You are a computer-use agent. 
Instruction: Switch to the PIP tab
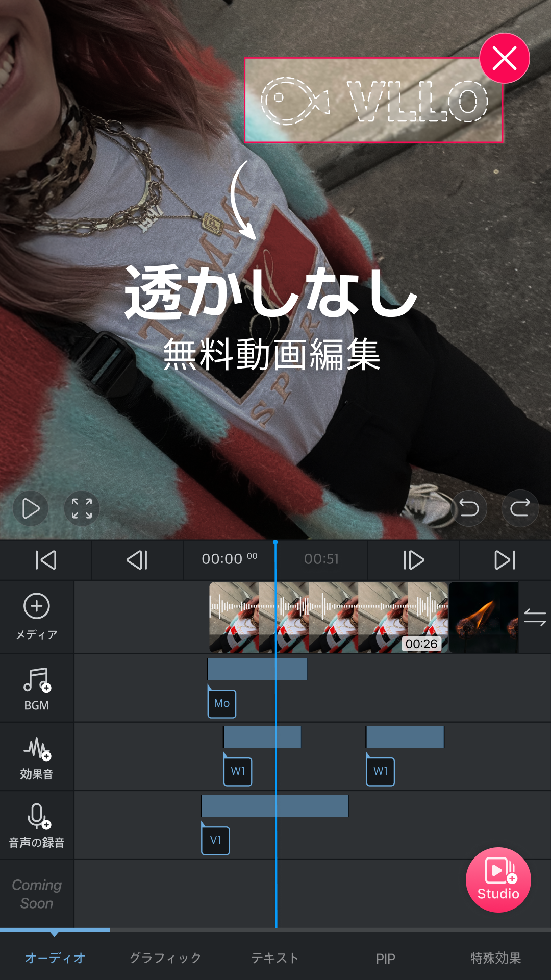click(x=386, y=959)
